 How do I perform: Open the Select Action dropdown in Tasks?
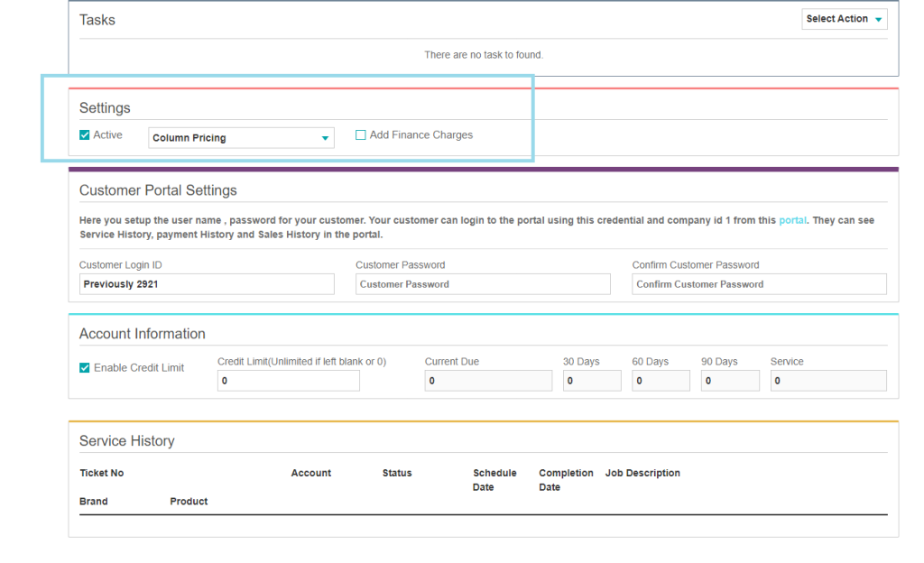pos(844,19)
